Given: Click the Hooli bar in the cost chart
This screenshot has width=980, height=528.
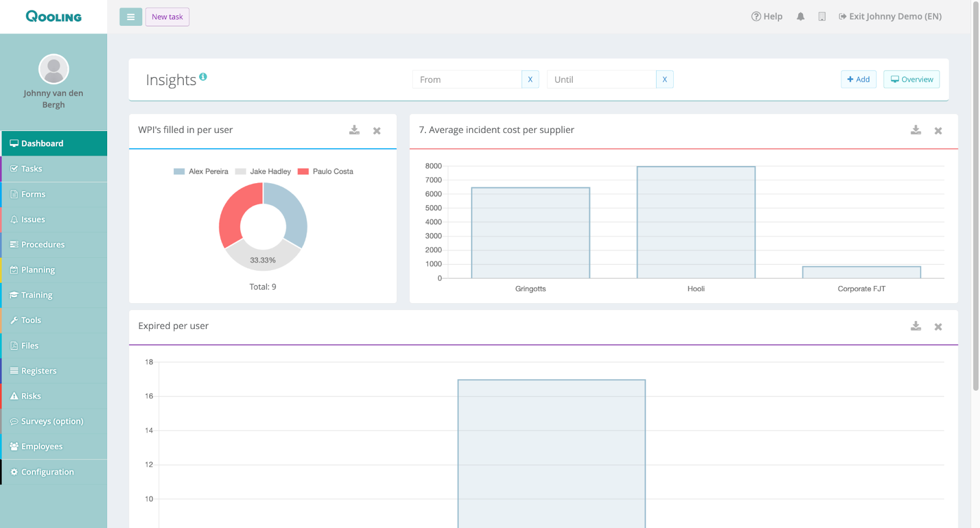Looking at the screenshot, I should point(696,222).
